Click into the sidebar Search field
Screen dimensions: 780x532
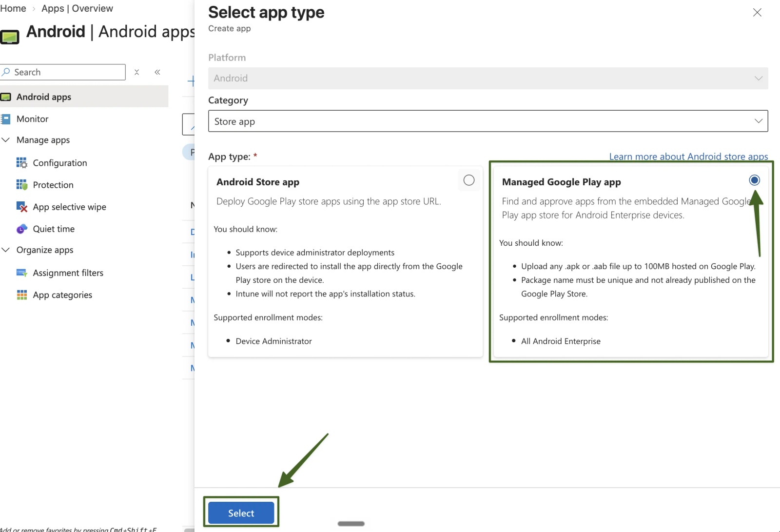coord(63,72)
